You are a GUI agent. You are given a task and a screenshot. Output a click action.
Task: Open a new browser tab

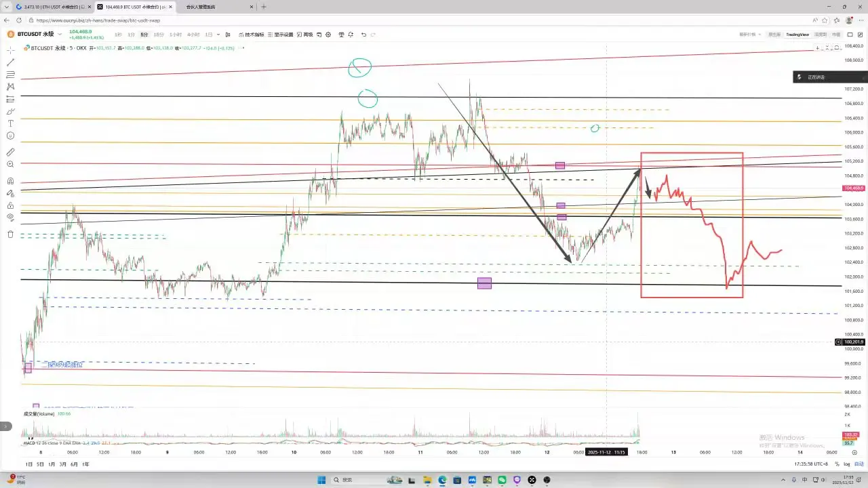pyautogui.click(x=264, y=7)
